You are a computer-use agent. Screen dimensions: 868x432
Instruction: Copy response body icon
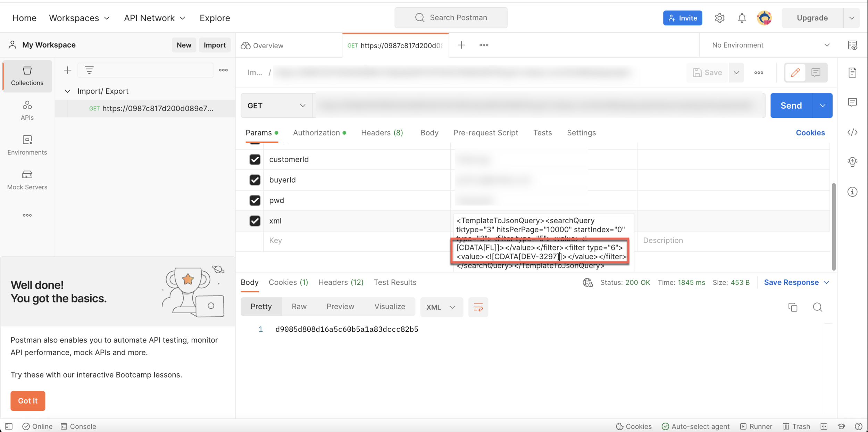[x=793, y=307]
